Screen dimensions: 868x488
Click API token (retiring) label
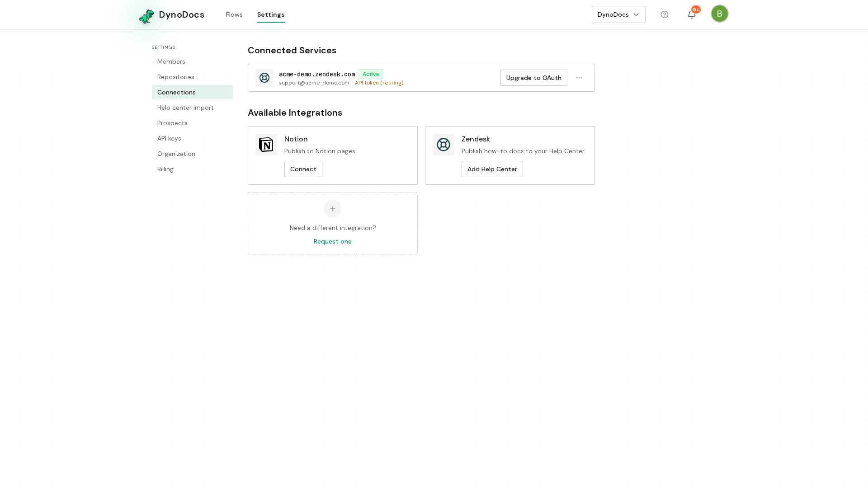click(x=379, y=83)
